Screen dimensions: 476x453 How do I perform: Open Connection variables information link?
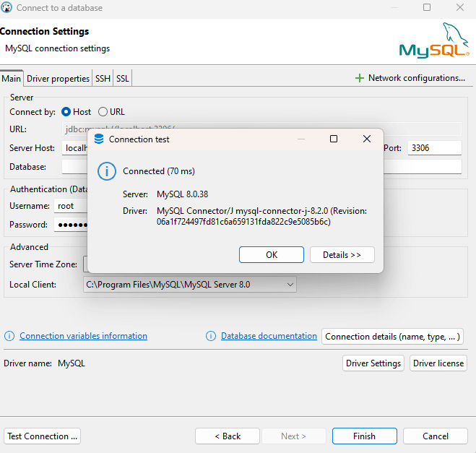point(84,336)
